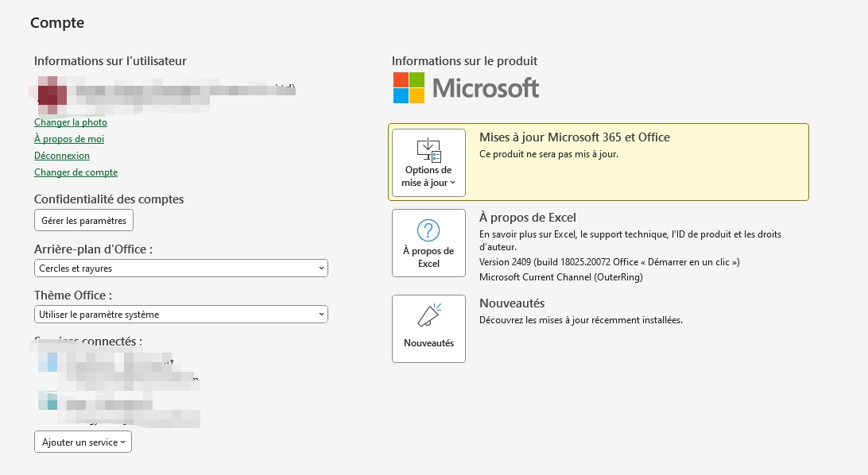Open the Options de mise à jour menu
The image size is (868, 475).
428,163
